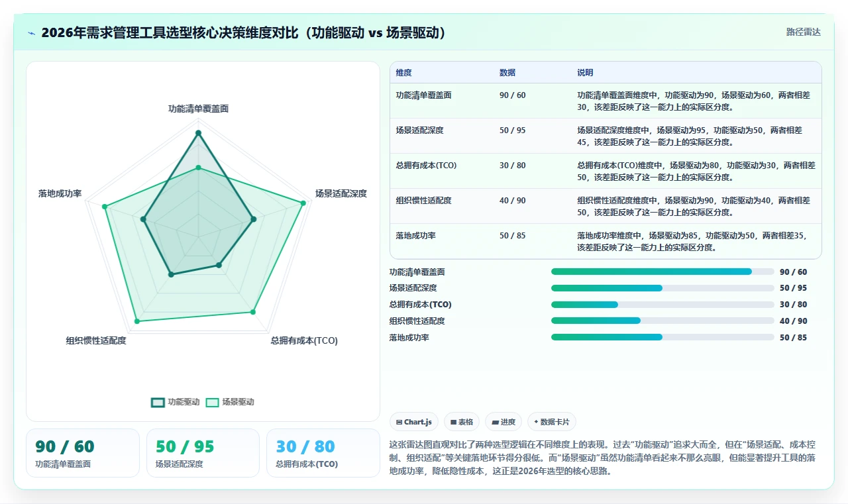
Task: Click radar axis label 总拥有成本(TCO)
Action: pyautogui.click(x=304, y=340)
